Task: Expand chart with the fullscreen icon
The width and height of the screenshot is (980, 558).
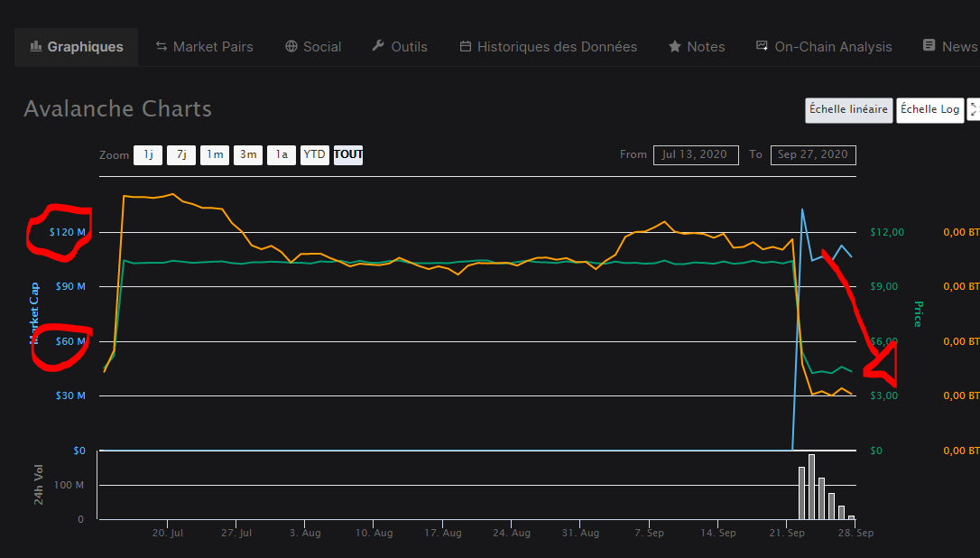Action: [x=974, y=110]
